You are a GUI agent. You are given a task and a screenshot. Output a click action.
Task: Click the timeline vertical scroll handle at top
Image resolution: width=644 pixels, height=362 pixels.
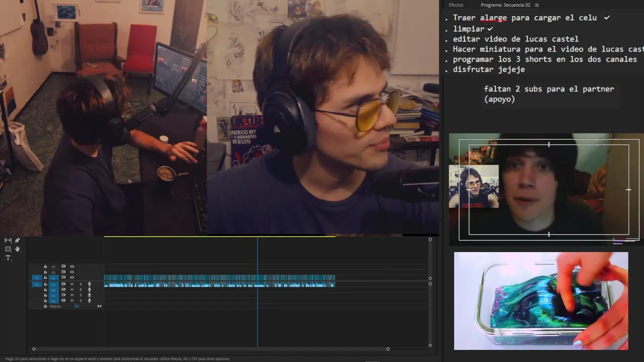[x=430, y=239]
